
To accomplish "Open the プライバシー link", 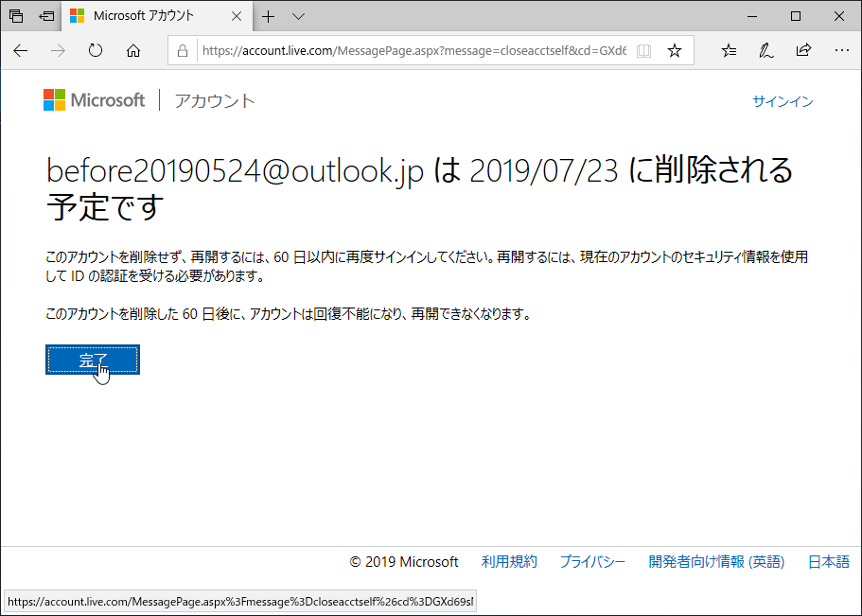I will 592,561.
